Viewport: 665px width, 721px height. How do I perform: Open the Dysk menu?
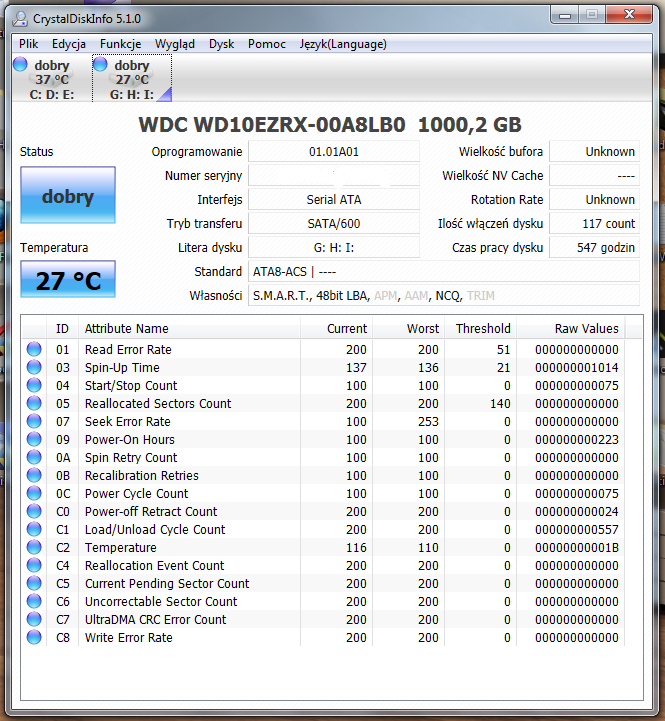pyautogui.click(x=221, y=44)
